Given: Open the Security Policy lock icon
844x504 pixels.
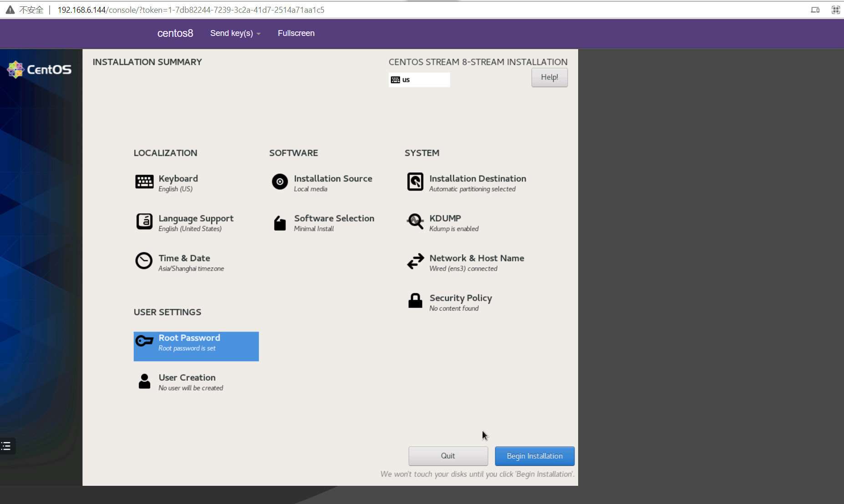Looking at the screenshot, I should click(x=415, y=301).
